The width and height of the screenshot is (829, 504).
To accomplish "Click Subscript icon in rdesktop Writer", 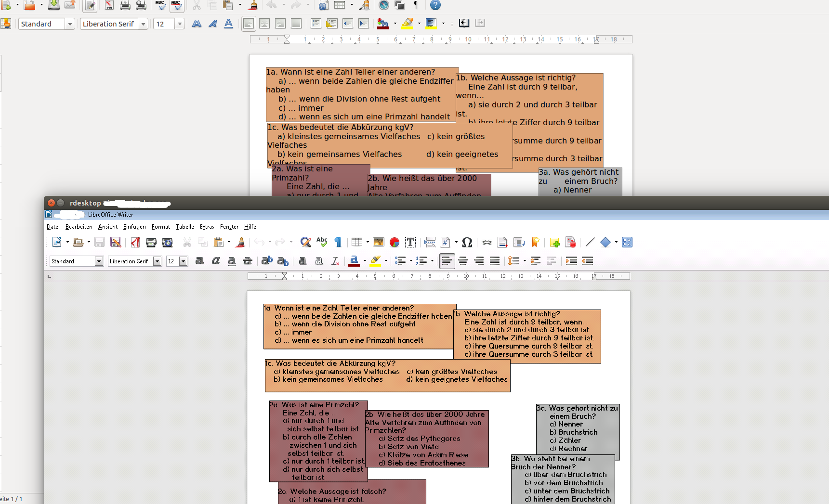I will coord(283,261).
